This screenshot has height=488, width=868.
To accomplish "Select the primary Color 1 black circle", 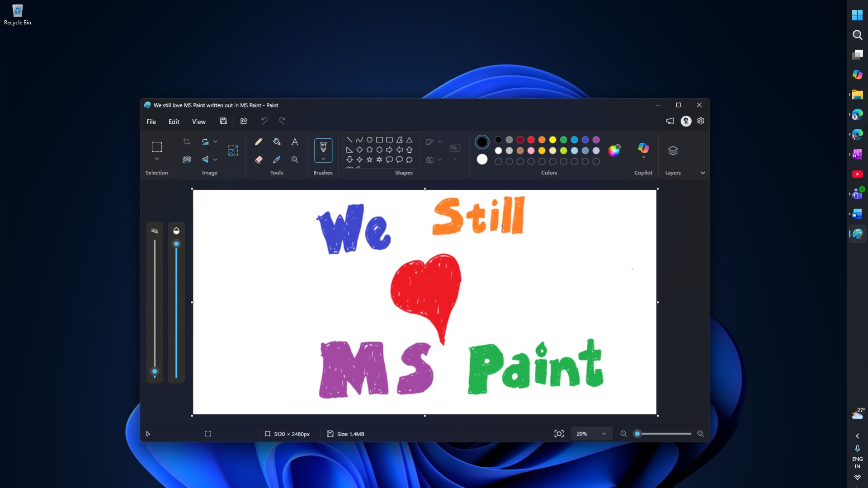I will coord(482,142).
